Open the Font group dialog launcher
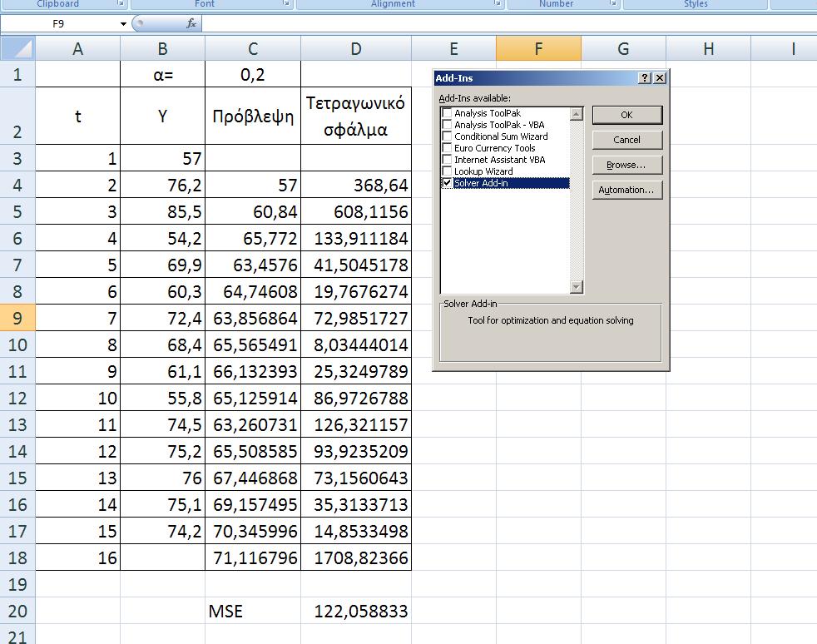This screenshot has height=644, width=817. point(286,3)
